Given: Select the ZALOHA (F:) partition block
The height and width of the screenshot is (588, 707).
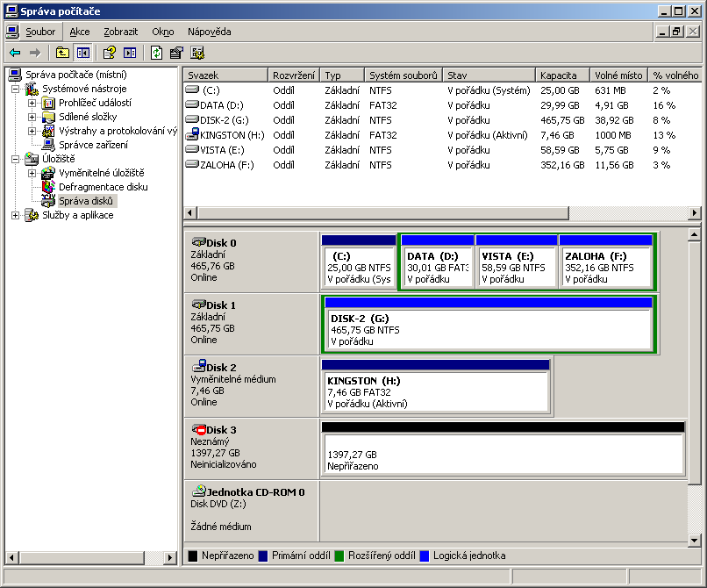Looking at the screenshot, I should [605, 267].
